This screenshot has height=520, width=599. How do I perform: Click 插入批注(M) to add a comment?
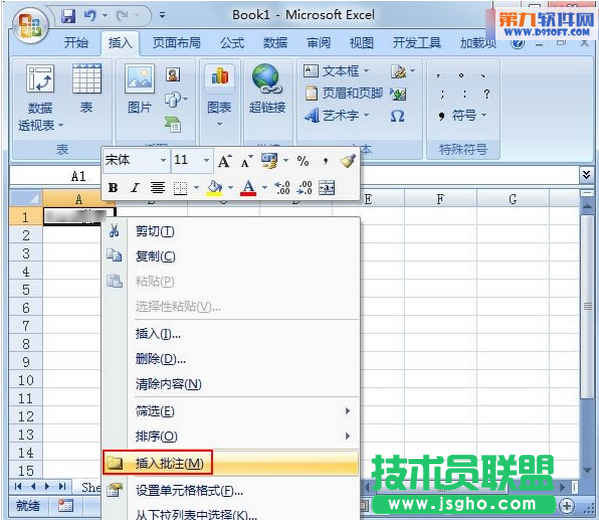tap(231, 463)
